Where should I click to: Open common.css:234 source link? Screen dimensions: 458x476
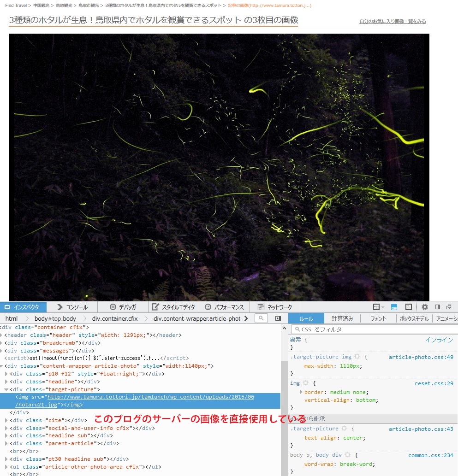point(431,455)
